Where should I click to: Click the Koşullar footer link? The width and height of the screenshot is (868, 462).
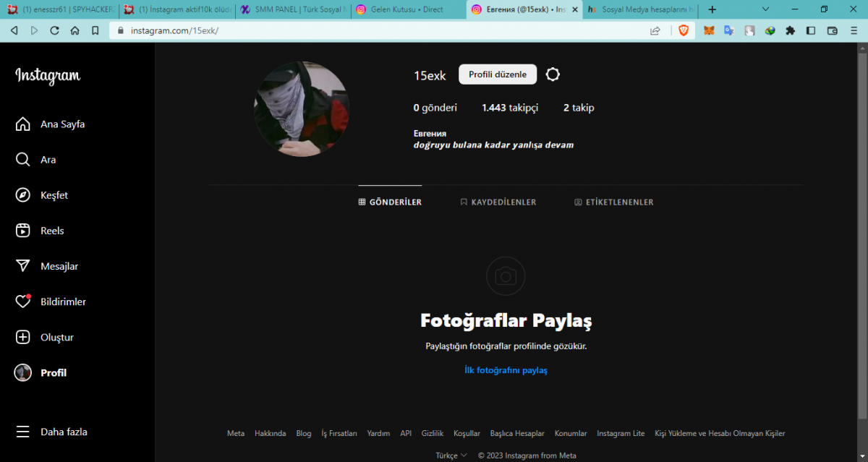pos(467,434)
